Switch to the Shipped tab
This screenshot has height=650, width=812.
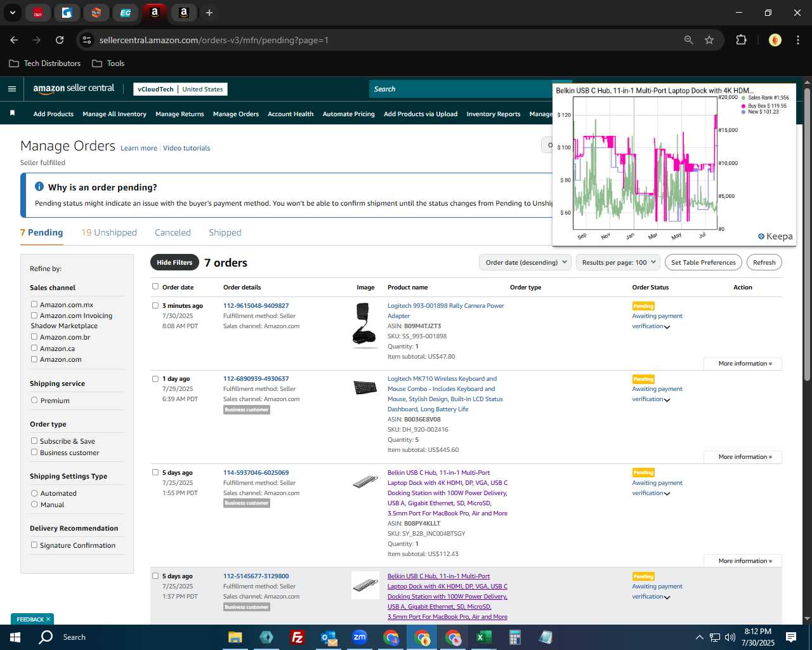click(x=225, y=232)
